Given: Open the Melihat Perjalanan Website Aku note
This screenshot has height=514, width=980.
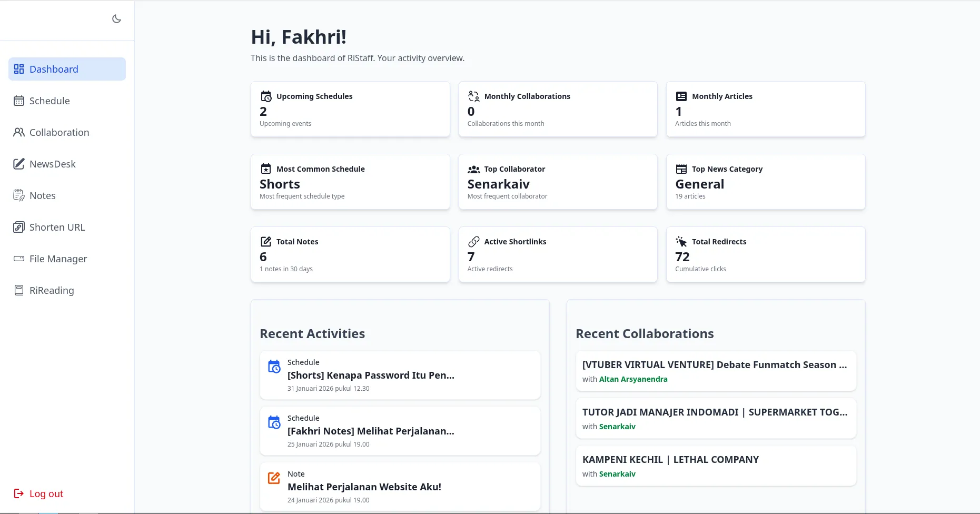Looking at the screenshot, I should [x=400, y=487].
